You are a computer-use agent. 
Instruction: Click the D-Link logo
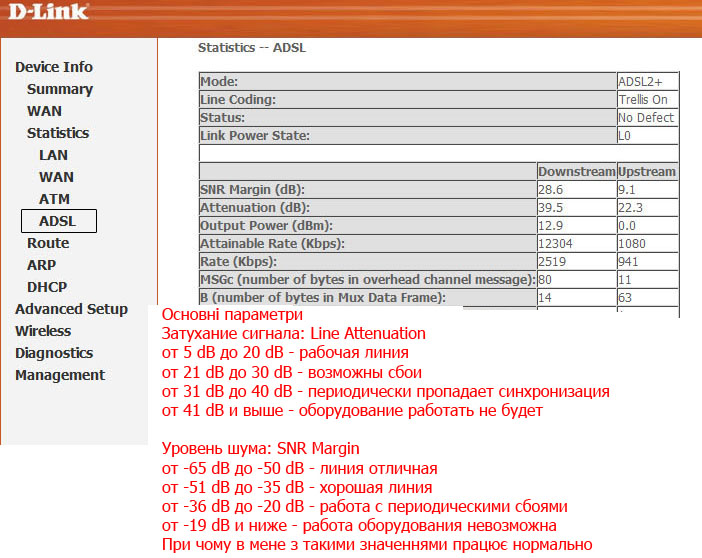[48, 12]
